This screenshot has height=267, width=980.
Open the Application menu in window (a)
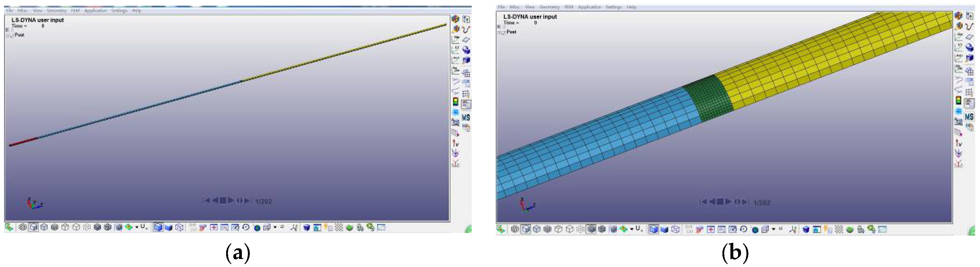(95, 11)
